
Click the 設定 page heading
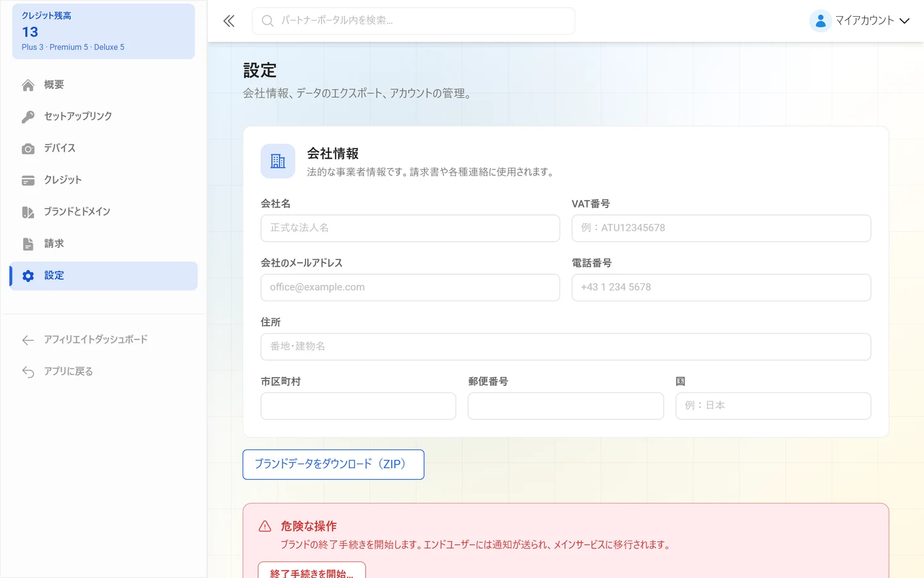pos(260,70)
